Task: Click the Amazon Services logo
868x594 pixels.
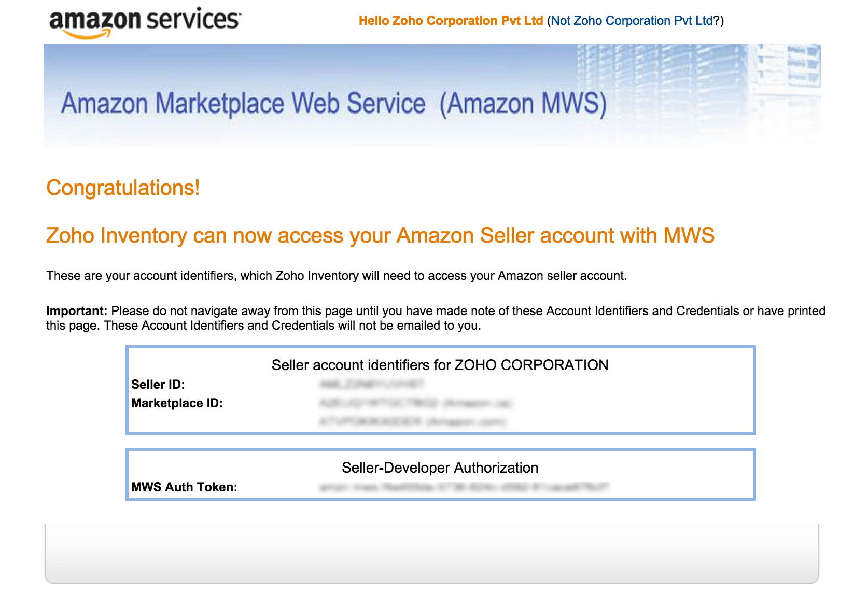Action: (x=145, y=23)
